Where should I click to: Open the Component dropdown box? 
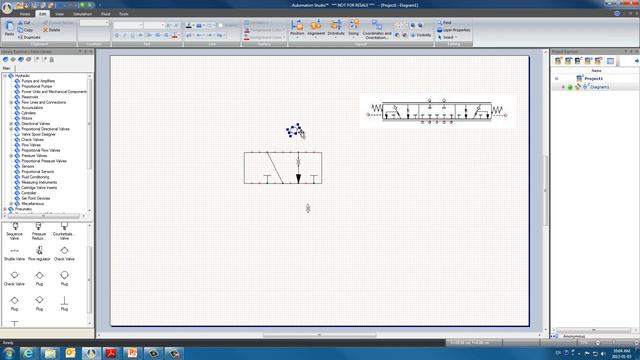tap(94, 23)
